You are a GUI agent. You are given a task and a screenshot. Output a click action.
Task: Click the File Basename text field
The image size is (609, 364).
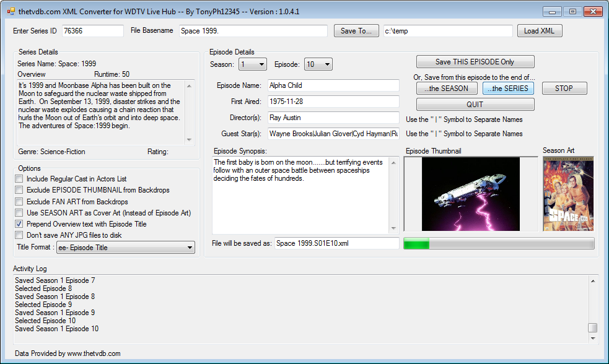coord(253,31)
